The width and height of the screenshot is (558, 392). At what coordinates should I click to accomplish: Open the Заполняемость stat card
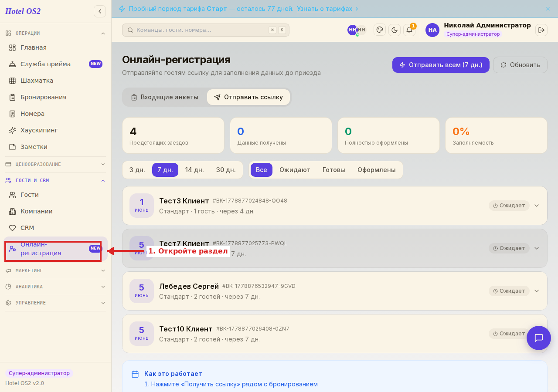click(x=496, y=135)
